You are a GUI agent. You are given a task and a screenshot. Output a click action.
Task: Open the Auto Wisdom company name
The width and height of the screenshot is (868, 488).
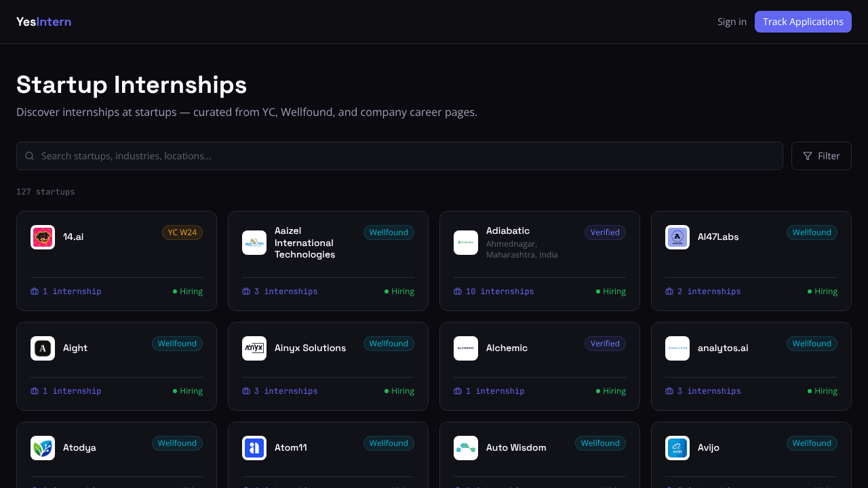516,448
